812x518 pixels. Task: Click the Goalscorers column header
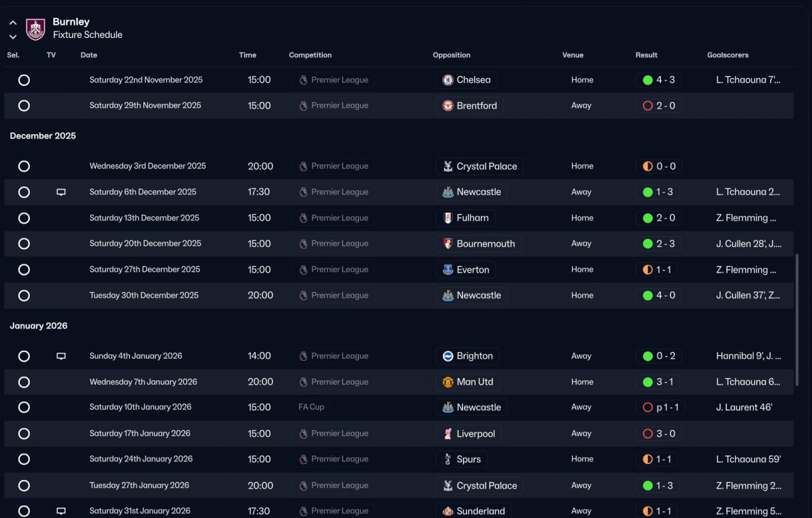click(x=728, y=55)
